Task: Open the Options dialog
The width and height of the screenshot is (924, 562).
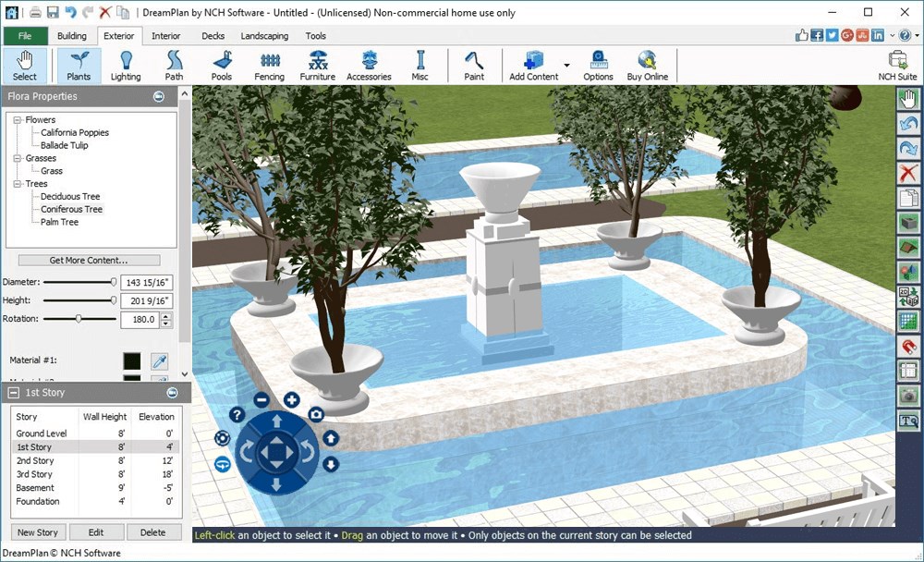Action: coord(598,66)
